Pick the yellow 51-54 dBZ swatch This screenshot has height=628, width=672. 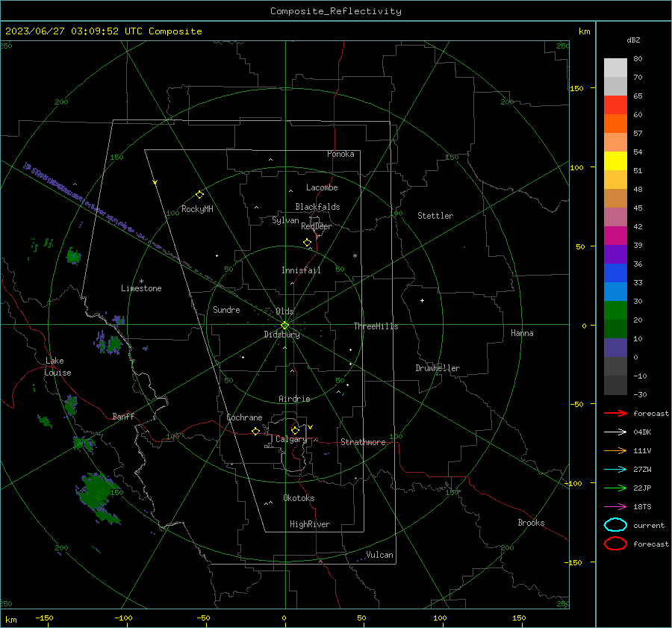pyautogui.click(x=615, y=161)
